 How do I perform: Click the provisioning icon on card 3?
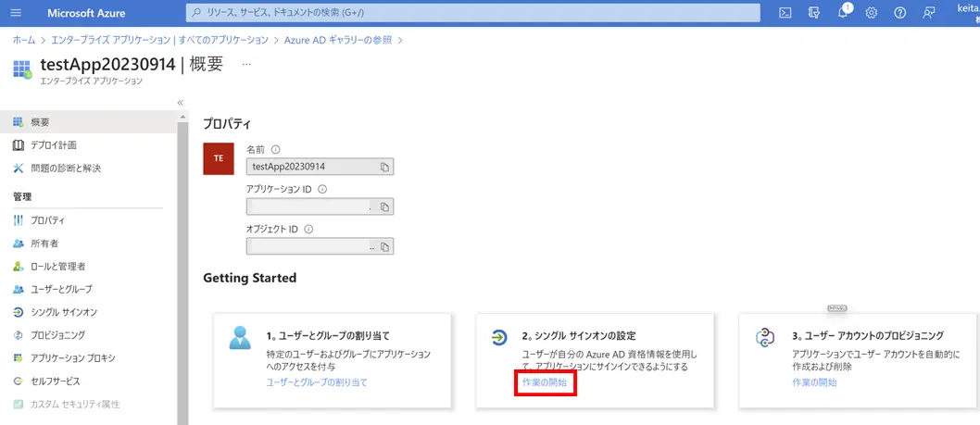766,337
